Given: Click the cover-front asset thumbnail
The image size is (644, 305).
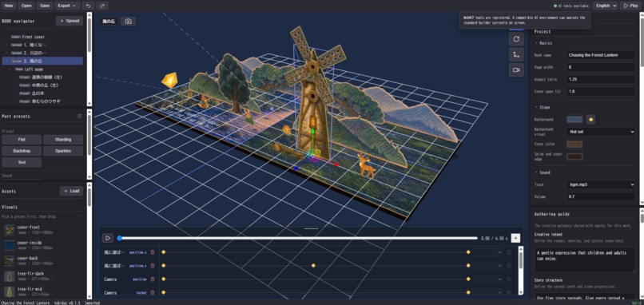Looking at the screenshot, I should (10, 230).
